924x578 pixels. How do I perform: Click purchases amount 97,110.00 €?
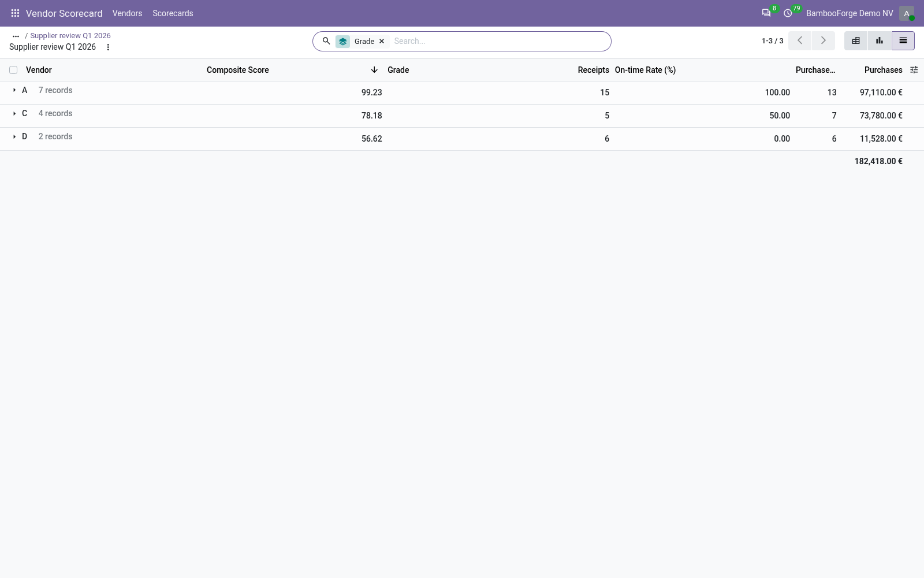[x=881, y=92]
